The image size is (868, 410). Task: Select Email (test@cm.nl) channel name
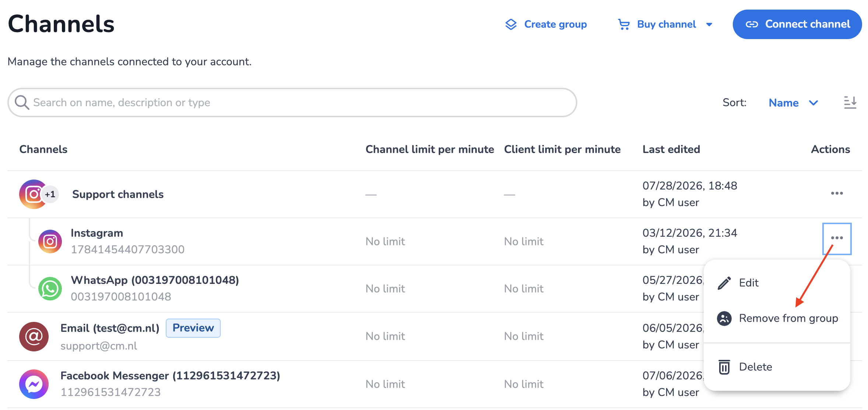point(110,328)
